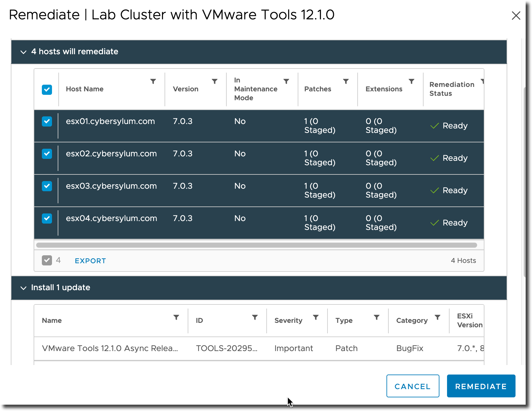This screenshot has width=532, height=411.
Task: Click the hosts table horizontal scrollbar
Action: pyautogui.click(x=256, y=245)
